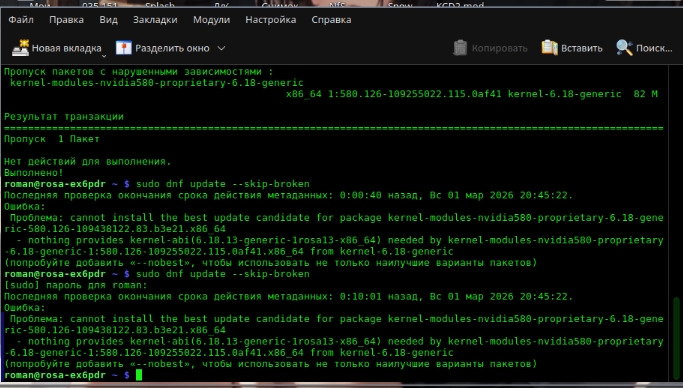Click the Вставить paste icon
The image size is (683, 388).
[x=549, y=48]
